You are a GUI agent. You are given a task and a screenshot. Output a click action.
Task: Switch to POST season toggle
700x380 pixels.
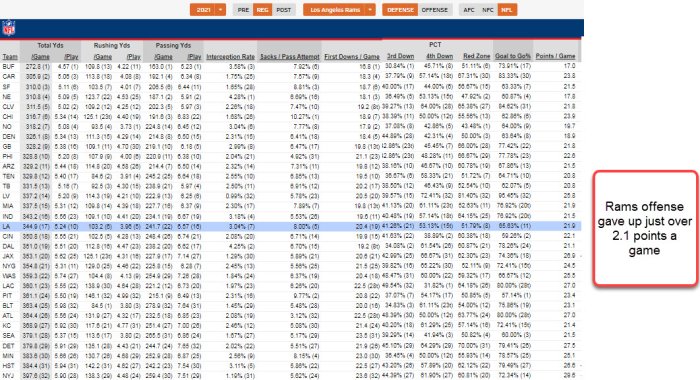(283, 10)
